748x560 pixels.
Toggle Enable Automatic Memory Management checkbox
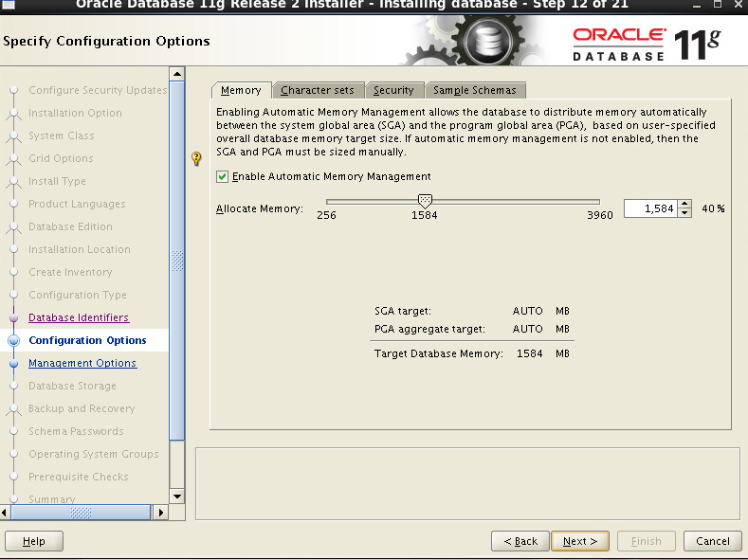222,177
